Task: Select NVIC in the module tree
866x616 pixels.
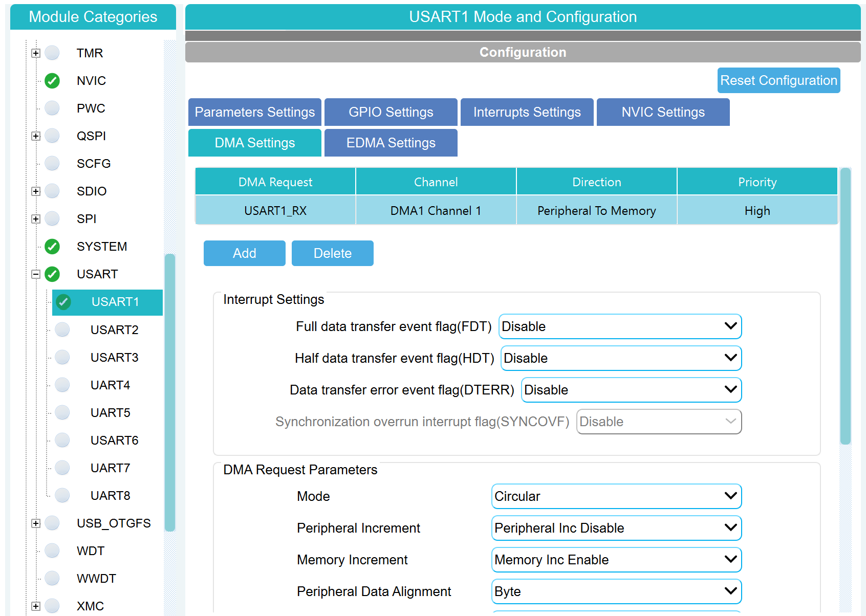Action: click(91, 81)
